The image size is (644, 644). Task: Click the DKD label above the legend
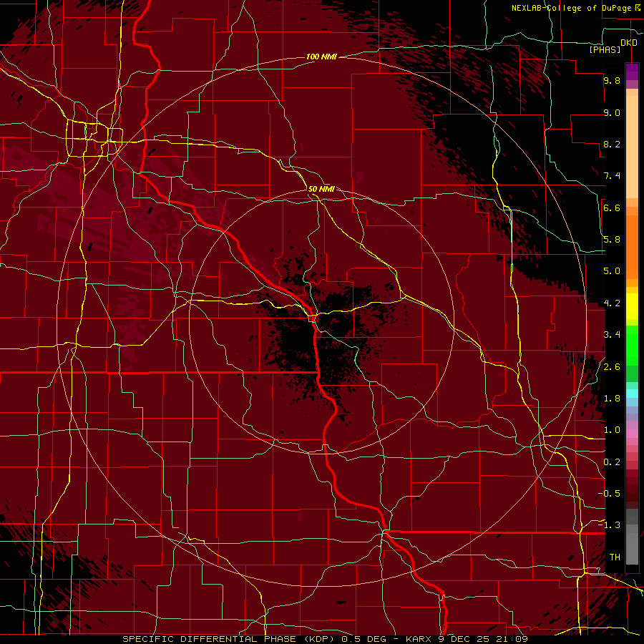point(629,43)
